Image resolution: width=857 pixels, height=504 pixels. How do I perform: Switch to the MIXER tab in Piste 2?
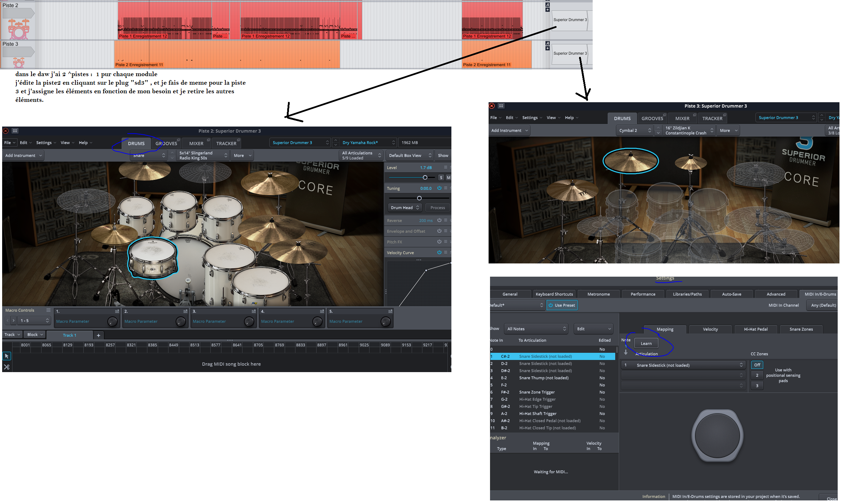(196, 143)
